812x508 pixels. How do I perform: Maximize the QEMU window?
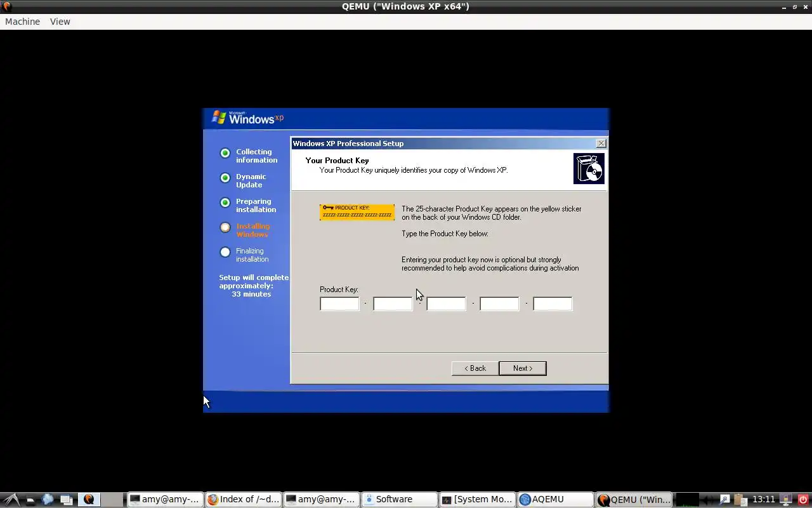pos(795,6)
